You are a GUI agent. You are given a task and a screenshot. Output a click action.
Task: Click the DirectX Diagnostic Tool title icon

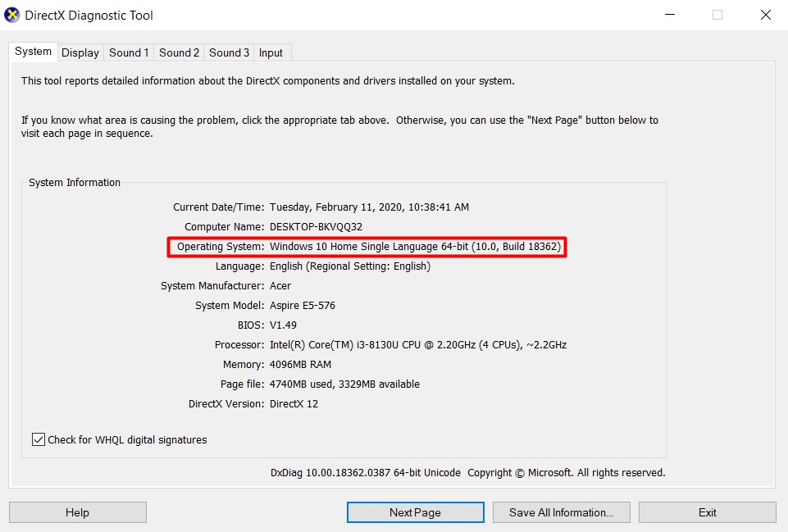pos(11,15)
